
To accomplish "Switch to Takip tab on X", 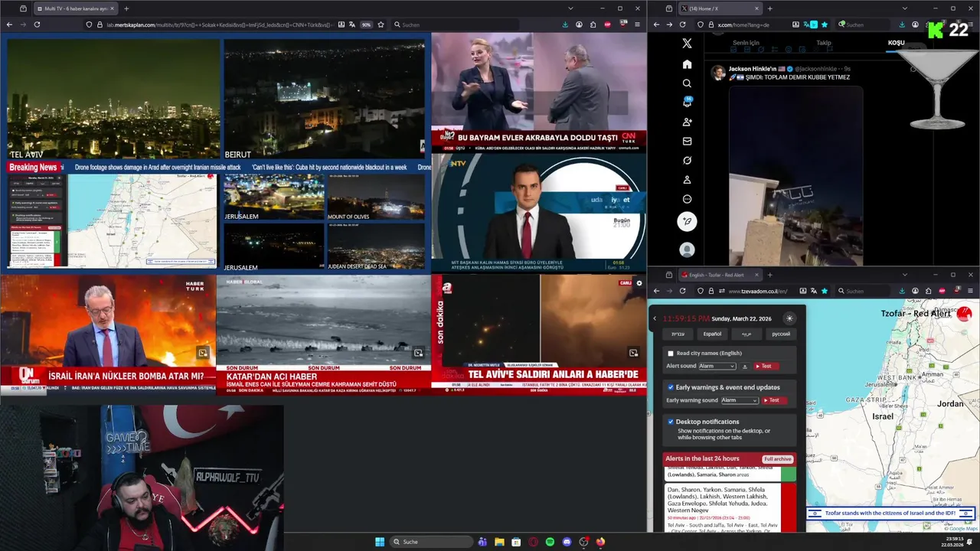I will point(824,43).
